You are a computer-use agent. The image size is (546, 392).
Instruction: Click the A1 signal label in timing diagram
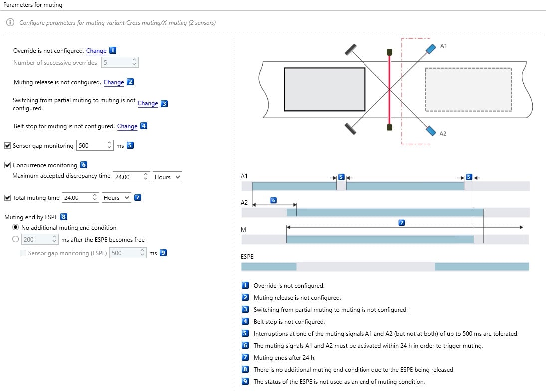pos(244,176)
